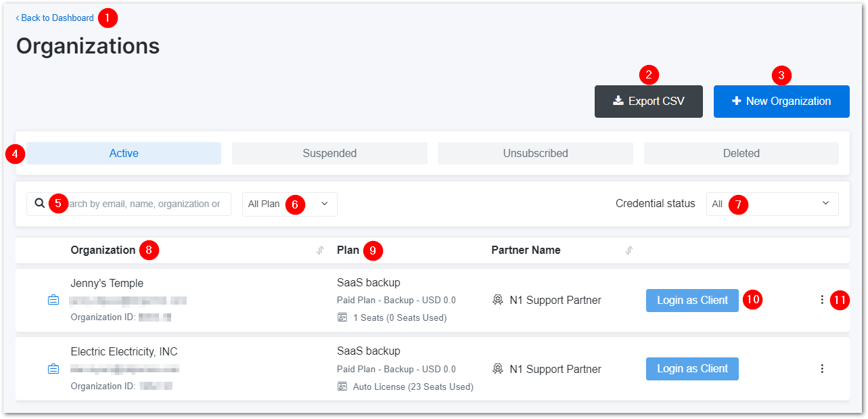Switch to the Active tab

[x=124, y=154]
